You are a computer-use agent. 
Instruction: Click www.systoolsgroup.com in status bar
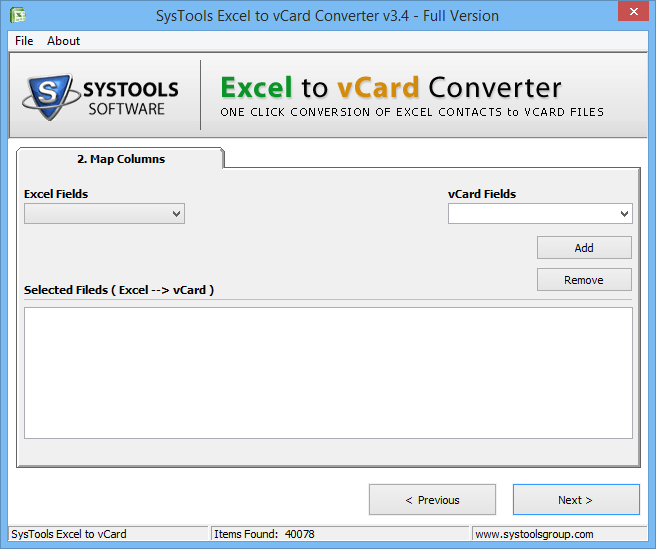click(x=534, y=534)
